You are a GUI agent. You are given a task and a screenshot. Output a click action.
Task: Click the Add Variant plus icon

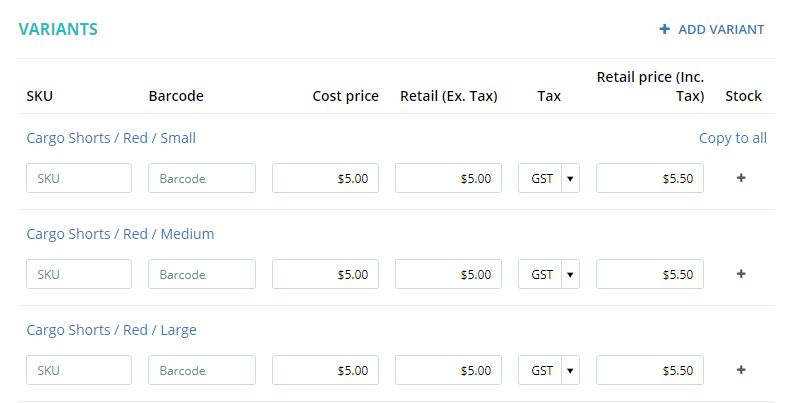pos(665,30)
